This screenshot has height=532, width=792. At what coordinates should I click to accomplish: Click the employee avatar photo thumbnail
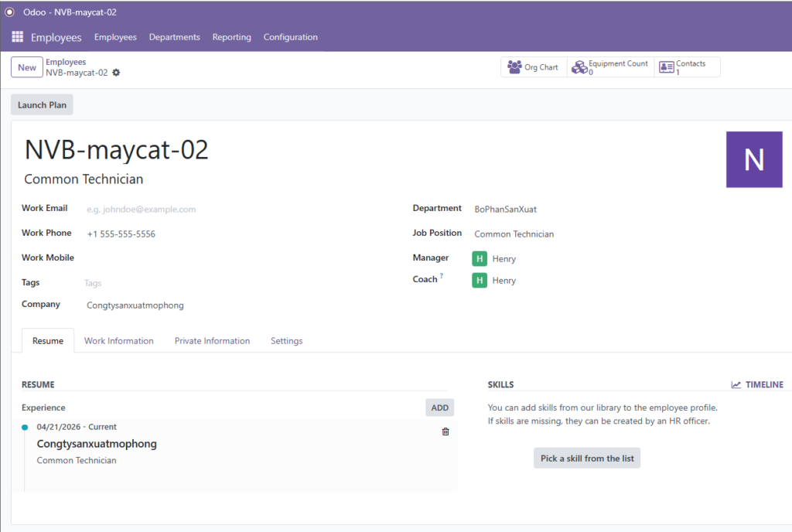pos(753,159)
